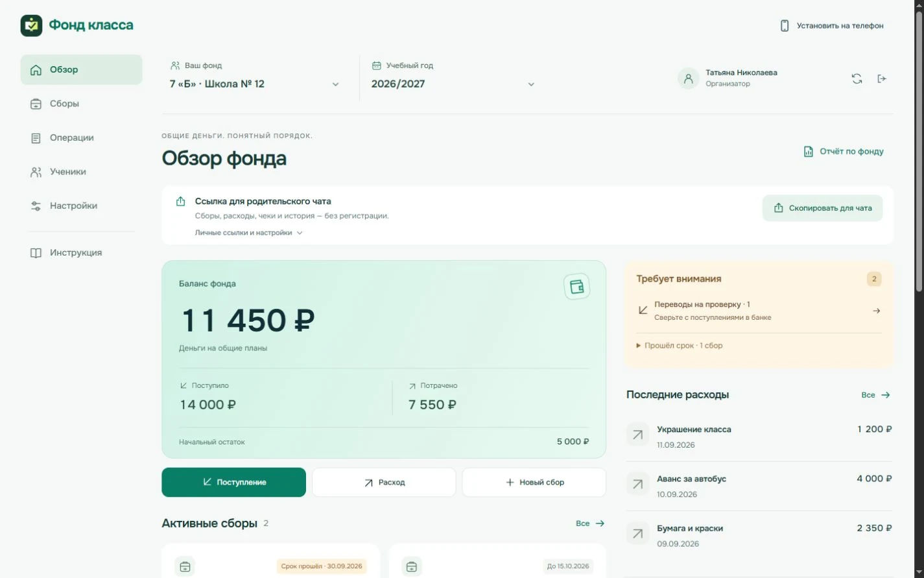The width and height of the screenshot is (924, 578).
Task: Open Отчёт по фонду link
Action: pos(844,151)
